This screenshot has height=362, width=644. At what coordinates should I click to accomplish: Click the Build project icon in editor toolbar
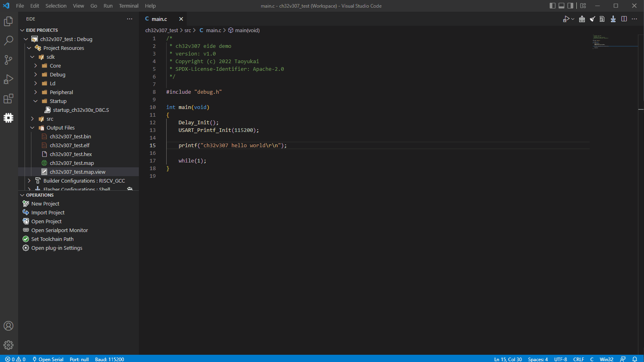582,19
